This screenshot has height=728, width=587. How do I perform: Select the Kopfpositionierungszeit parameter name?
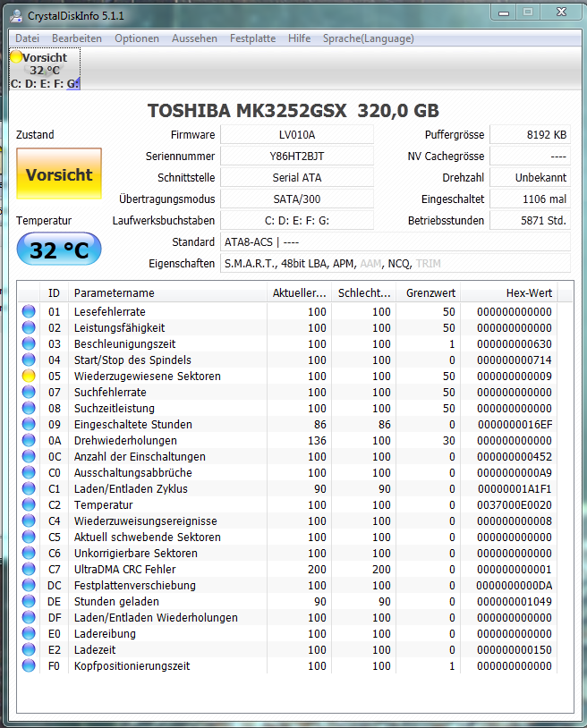[x=132, y=665]
